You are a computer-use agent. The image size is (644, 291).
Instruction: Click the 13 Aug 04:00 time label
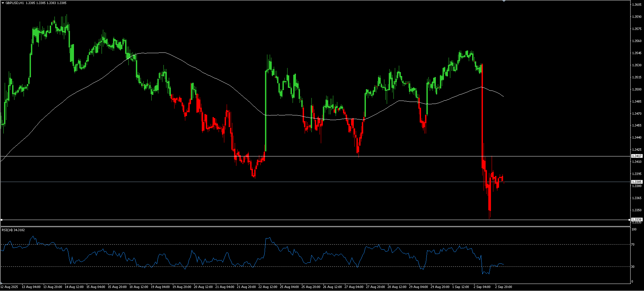(x=31, y=287)
